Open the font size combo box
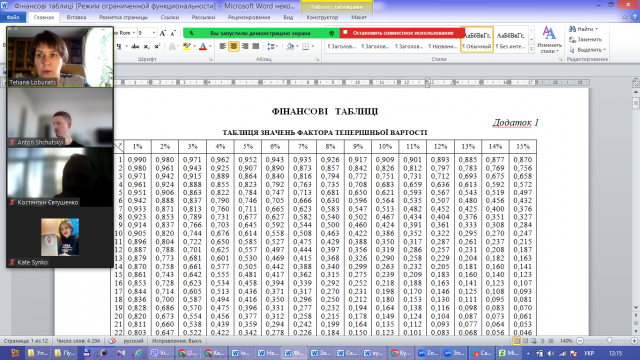640x360 pixels. (147, 33)
